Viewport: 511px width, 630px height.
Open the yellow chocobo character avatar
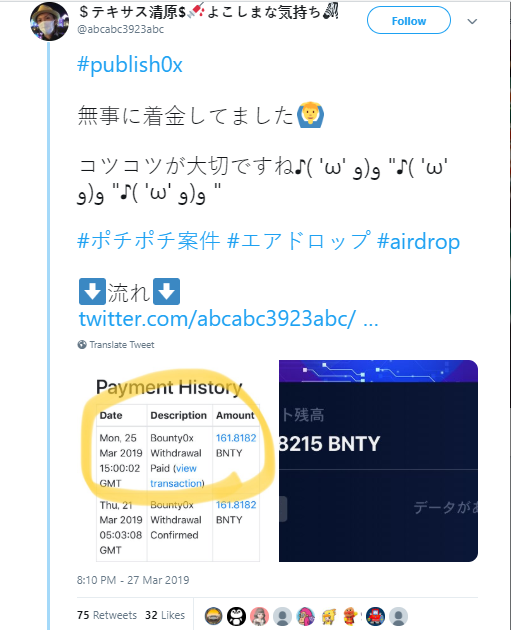point(329,616)
